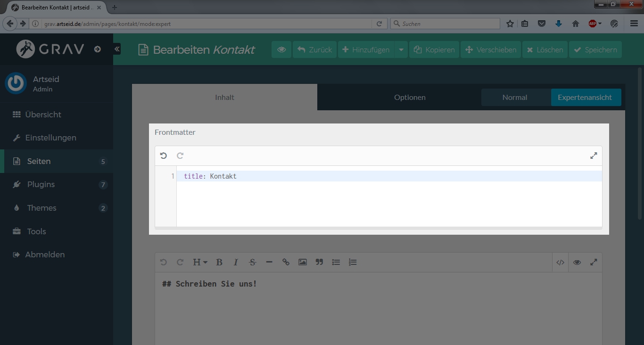Image resolution: width=644 pixels, height=345 pixels.
Task: Collapse the sidebar with the chevron
Action: coord(117,49)
